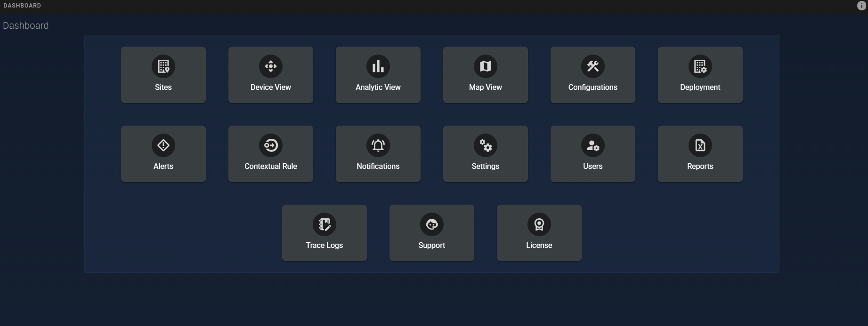The height and width of the screenshot is (326, 868).
Task: Go to Analytic View label
Action: pos(378,87)
